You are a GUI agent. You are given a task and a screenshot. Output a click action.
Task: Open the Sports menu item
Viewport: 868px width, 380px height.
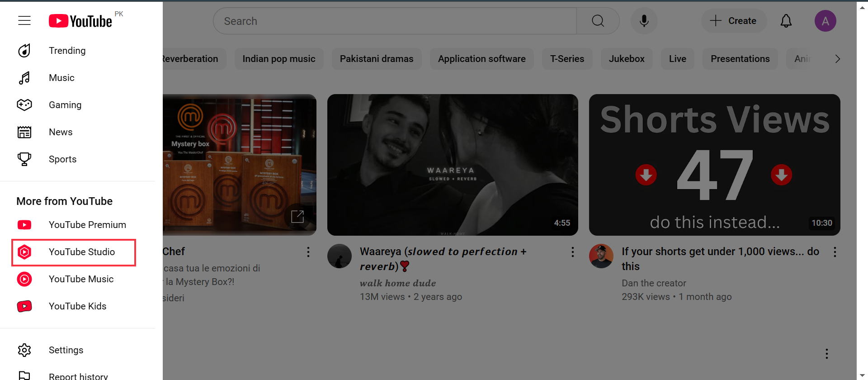[x=78, y=159]
